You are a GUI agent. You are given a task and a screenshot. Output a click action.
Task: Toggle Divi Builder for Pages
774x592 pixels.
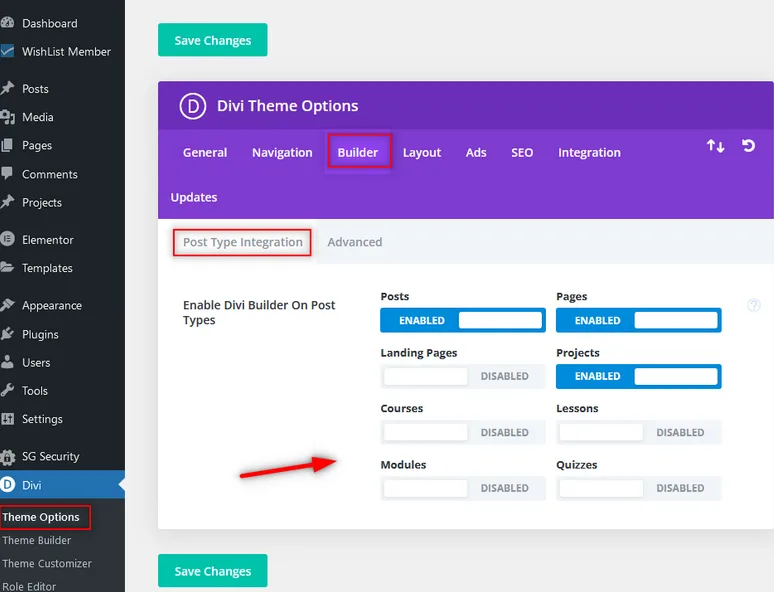(x=638, y=320)
